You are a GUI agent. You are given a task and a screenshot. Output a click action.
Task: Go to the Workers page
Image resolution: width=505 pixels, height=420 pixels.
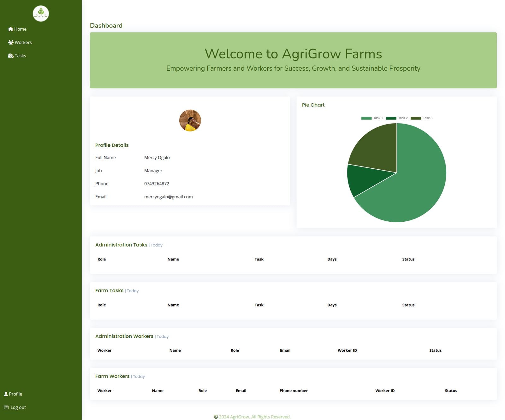(20, 42)
